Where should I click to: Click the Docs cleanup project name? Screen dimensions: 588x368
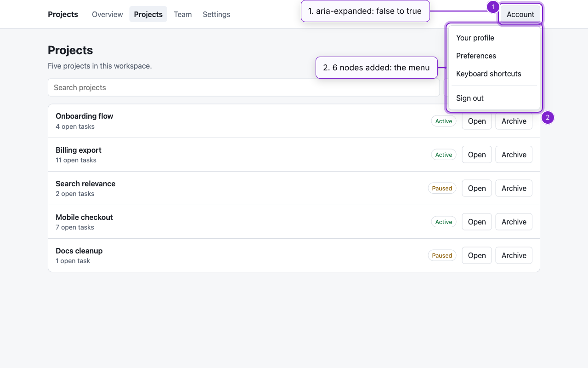[79, 251]
